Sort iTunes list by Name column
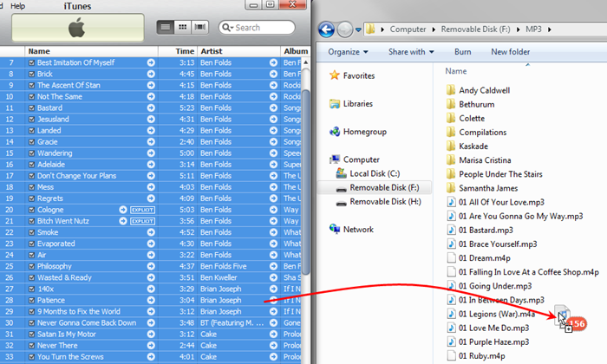The height and width of the screenshot is (364, 607). tap(91, 51)
